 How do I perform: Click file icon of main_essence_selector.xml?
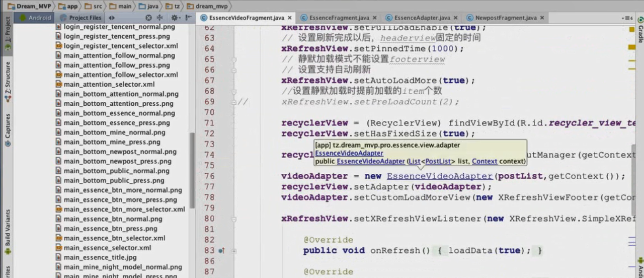click(58, 248)
